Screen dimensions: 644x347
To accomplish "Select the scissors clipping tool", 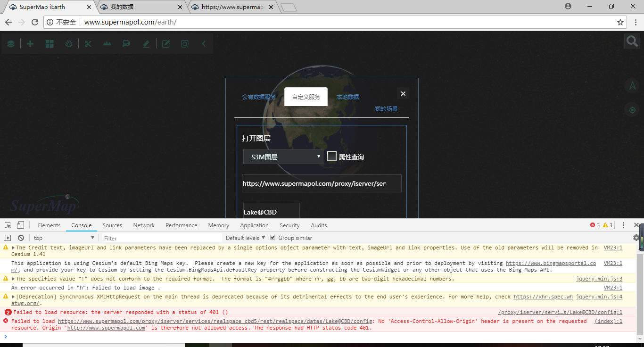I will [x=88, y=44].
